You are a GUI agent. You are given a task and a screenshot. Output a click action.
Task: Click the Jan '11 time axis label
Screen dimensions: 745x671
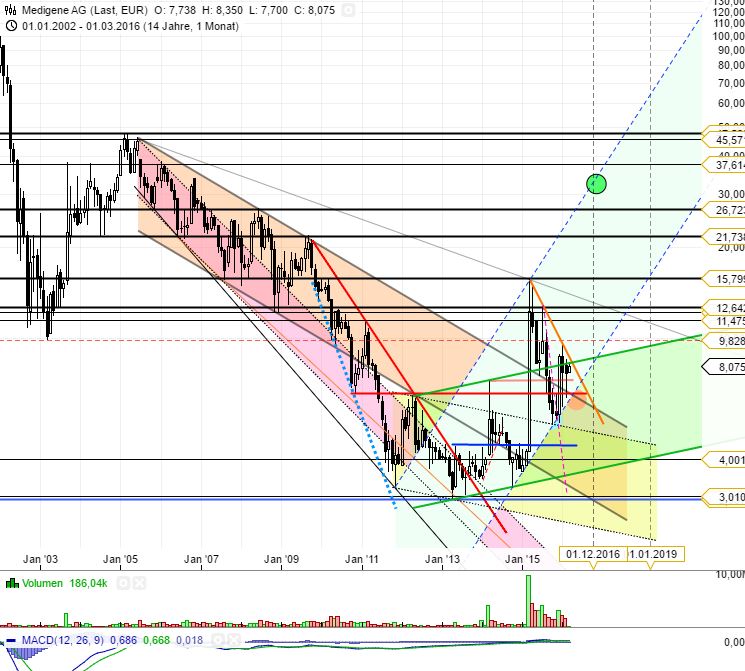(x=362, y=559)
